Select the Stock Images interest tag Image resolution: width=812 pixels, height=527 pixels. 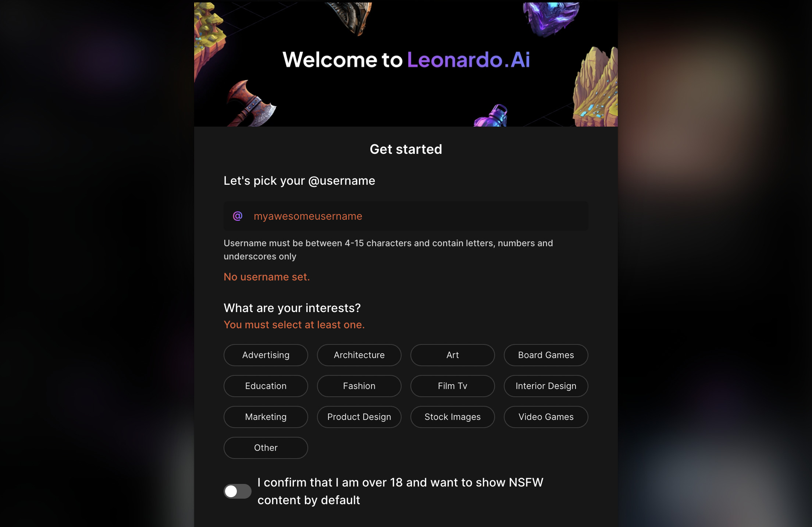[453, 417]
